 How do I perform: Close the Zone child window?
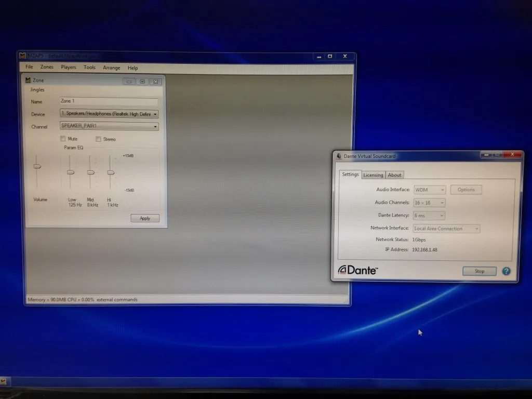155,82
